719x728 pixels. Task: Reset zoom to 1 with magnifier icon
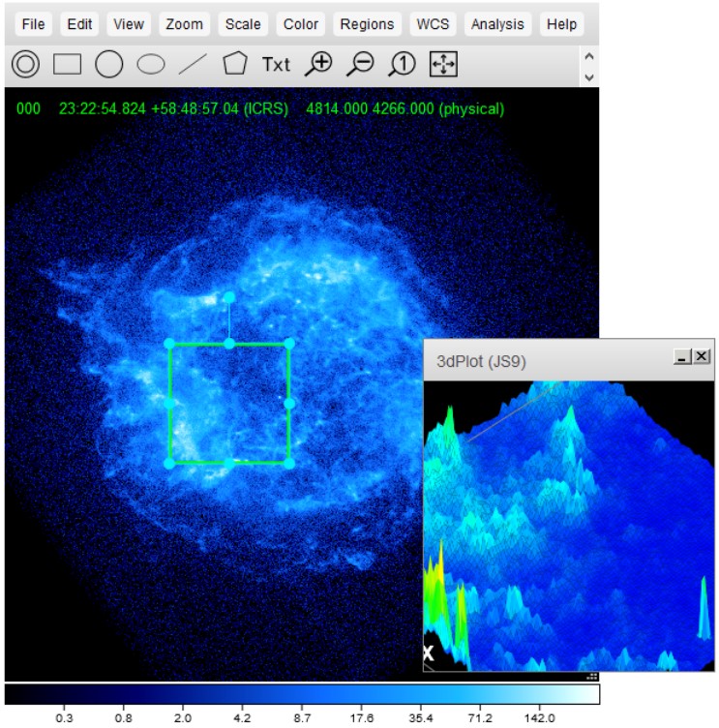click(x=402, y=65)
